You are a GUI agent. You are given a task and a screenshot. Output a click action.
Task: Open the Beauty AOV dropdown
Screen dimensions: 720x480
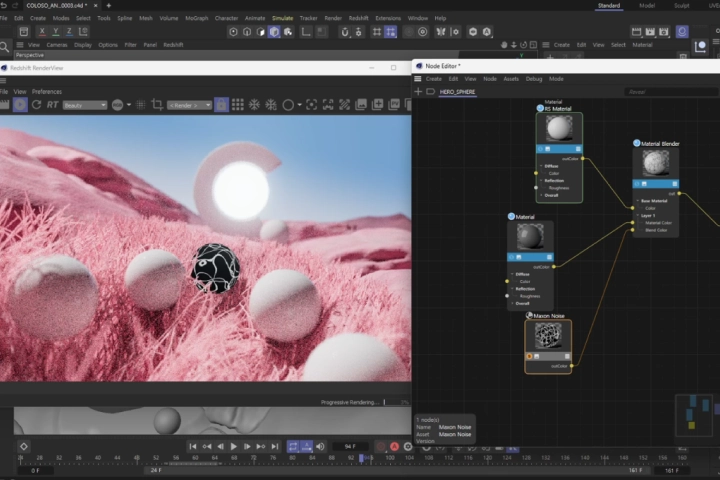click(84, 105)
